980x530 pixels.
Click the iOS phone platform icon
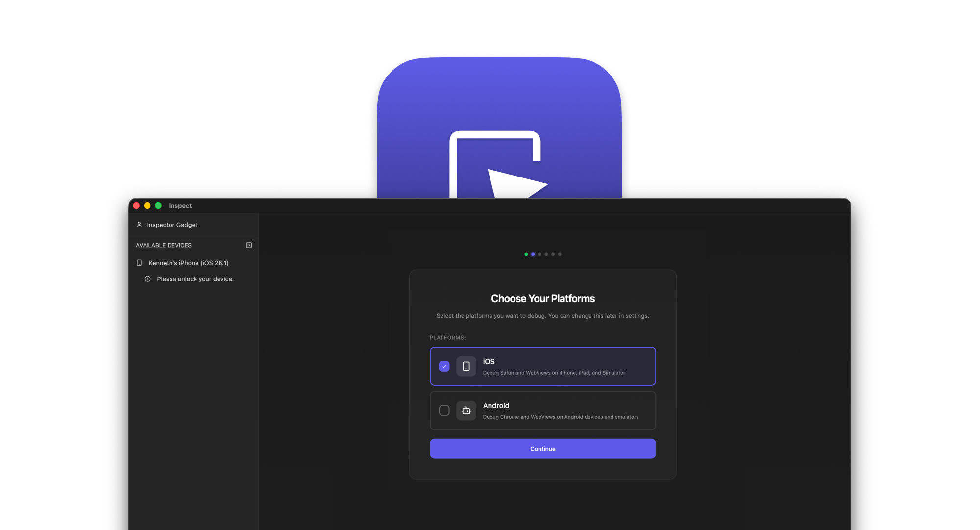click(466, 366)
